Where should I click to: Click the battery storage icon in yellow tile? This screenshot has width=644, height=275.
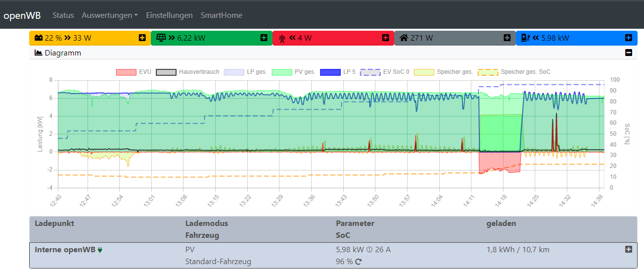tap(38, 38)
